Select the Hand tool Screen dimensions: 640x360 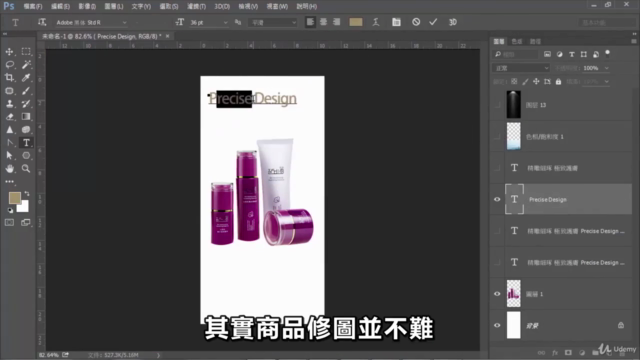[x=9, y=169]
